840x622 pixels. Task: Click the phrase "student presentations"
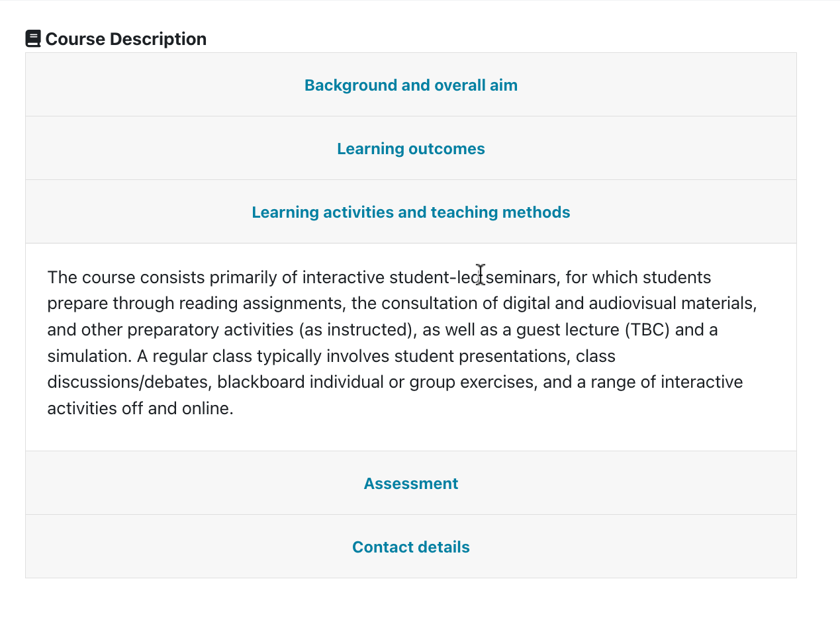coord(481,356)
